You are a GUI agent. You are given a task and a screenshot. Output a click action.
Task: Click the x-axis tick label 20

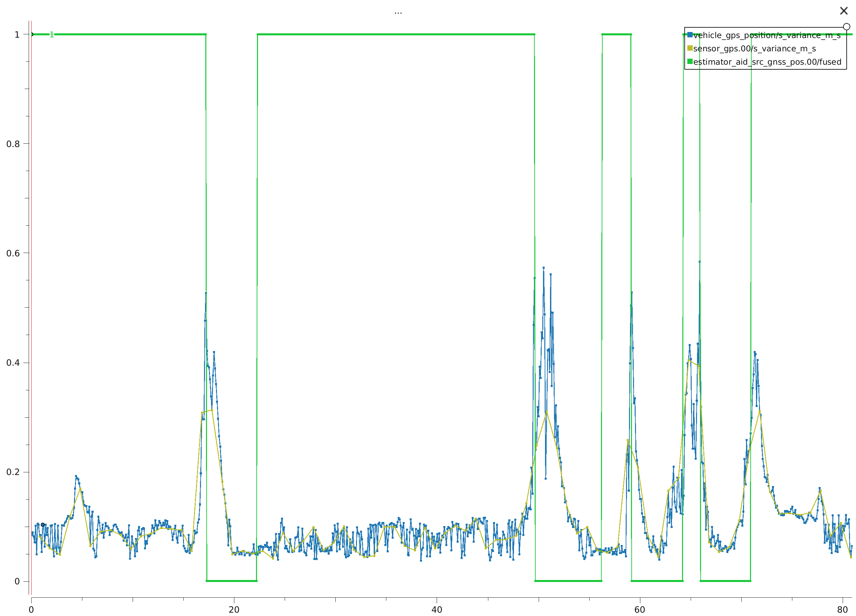click(234, 610)
